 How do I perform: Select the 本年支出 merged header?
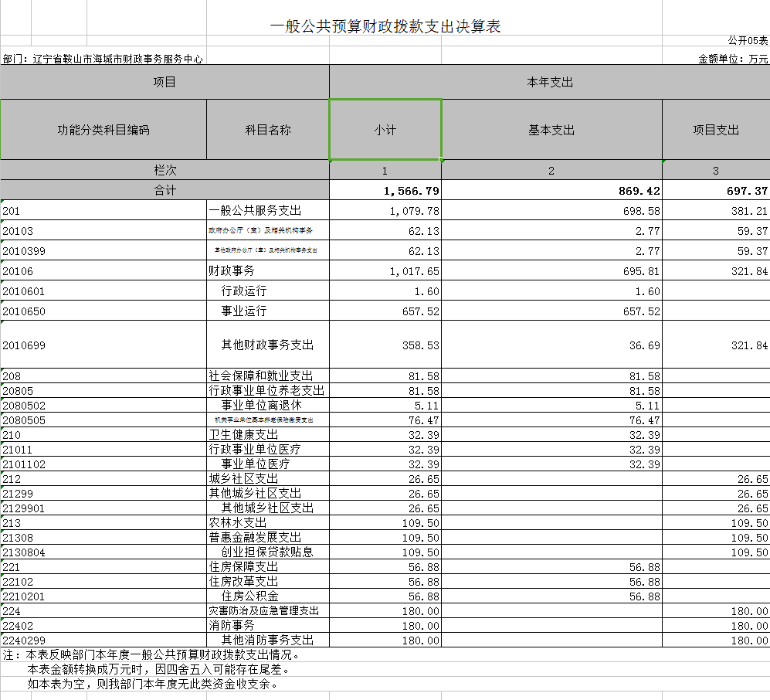[x=550, y=82]
